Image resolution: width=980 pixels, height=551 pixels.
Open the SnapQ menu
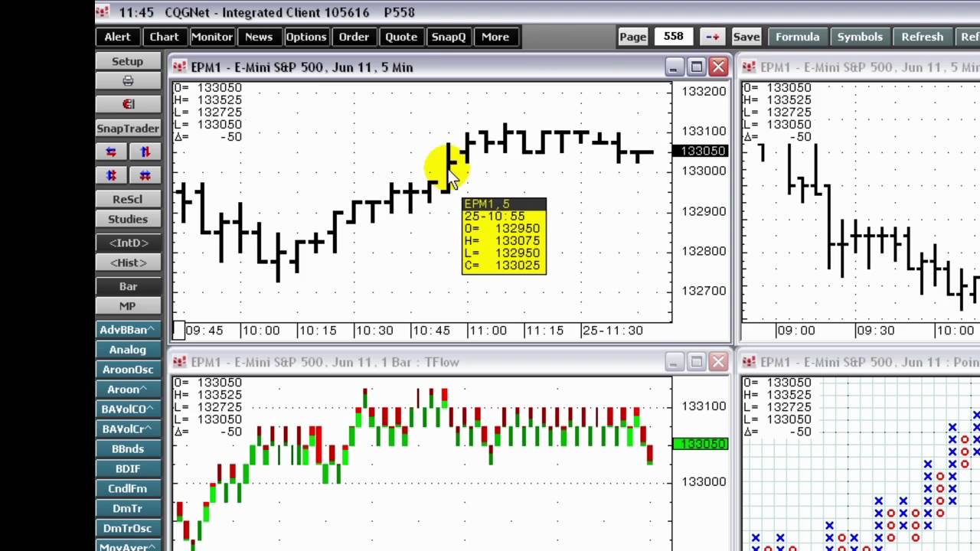tap(448, 37)
